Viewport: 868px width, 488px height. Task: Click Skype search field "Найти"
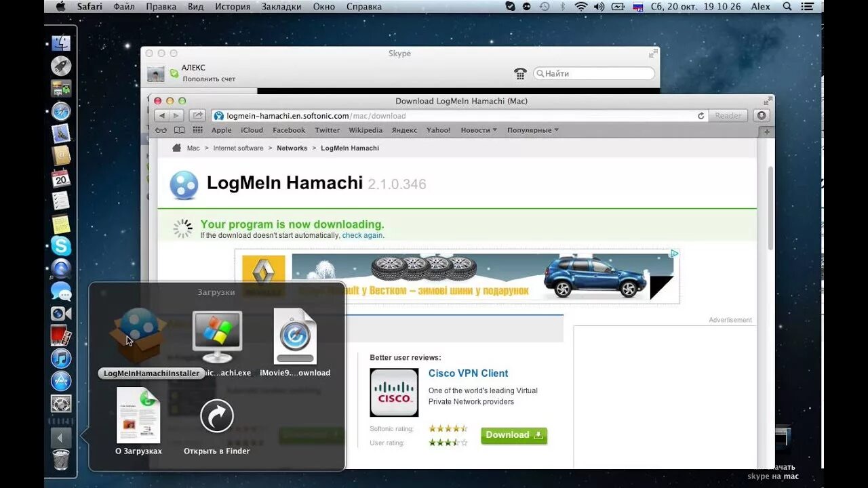594,73
